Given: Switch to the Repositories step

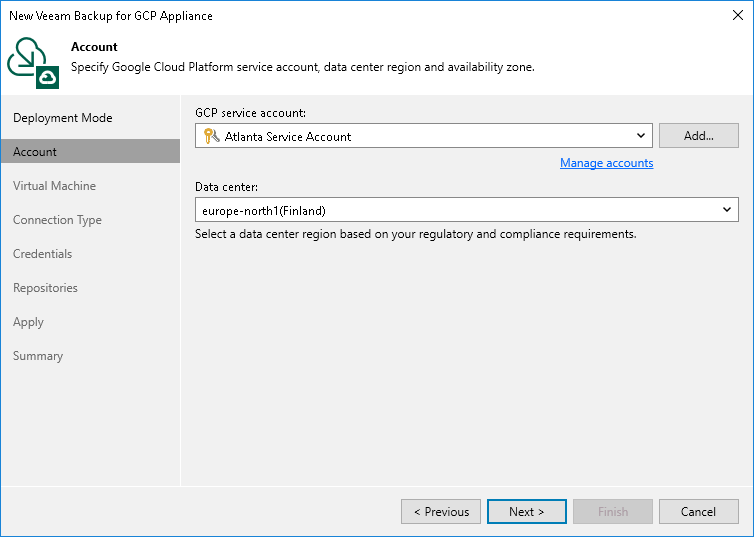Looking at the screenshot, I should click(45, 287).
